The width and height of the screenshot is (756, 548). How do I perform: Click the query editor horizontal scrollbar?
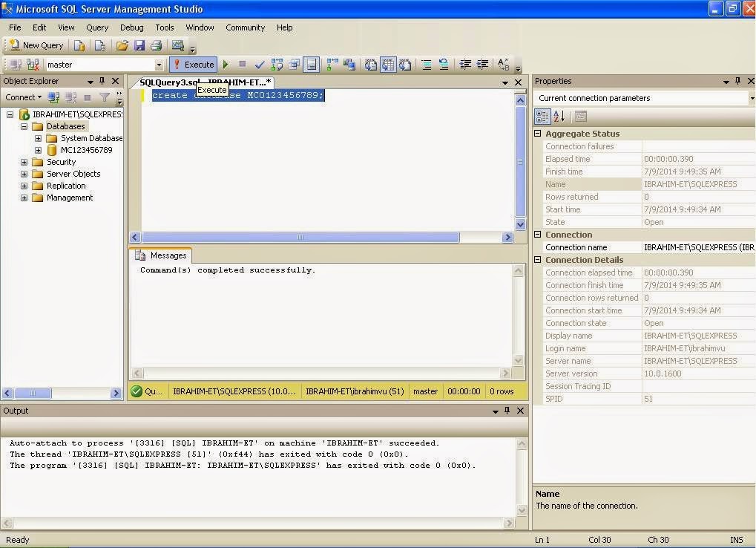[x=300, y=237]
